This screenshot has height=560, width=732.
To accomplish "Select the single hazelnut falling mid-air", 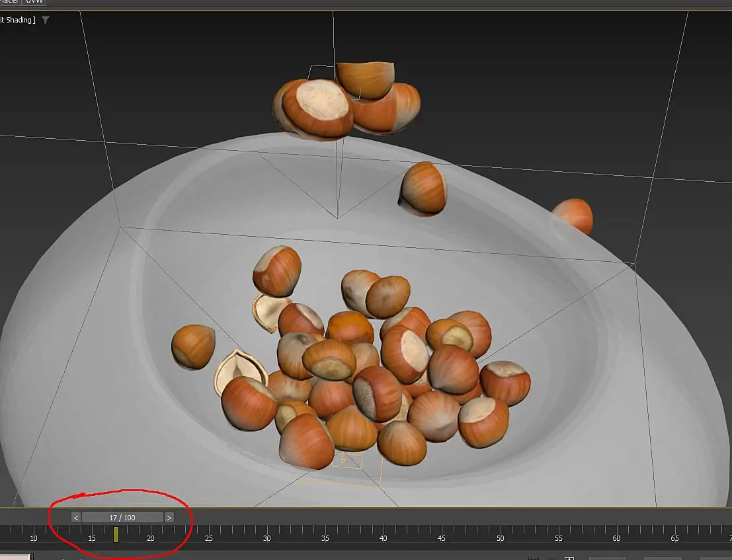I will pos(423,188).
